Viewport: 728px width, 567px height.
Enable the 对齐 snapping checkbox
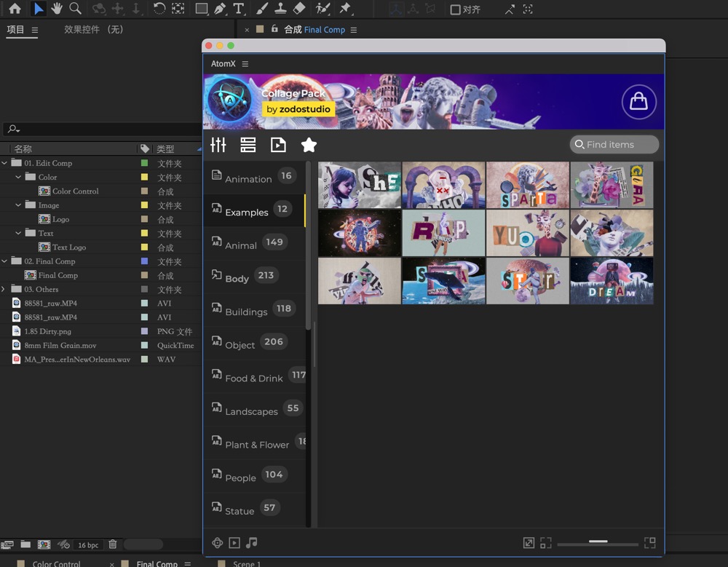[455, 10]
